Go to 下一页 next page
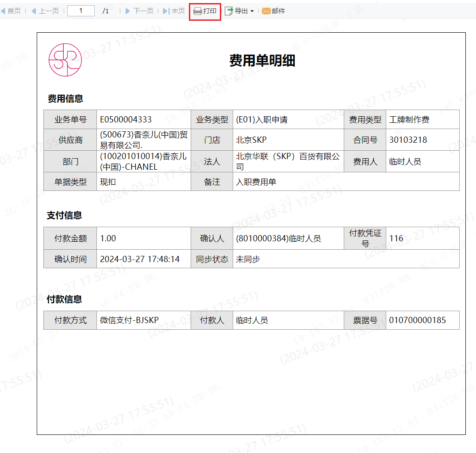 pos(144,11)
